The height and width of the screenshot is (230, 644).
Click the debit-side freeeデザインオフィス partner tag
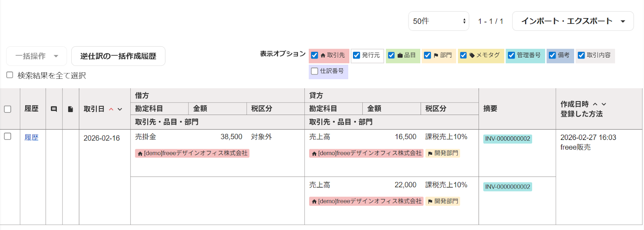click(192, 153)
